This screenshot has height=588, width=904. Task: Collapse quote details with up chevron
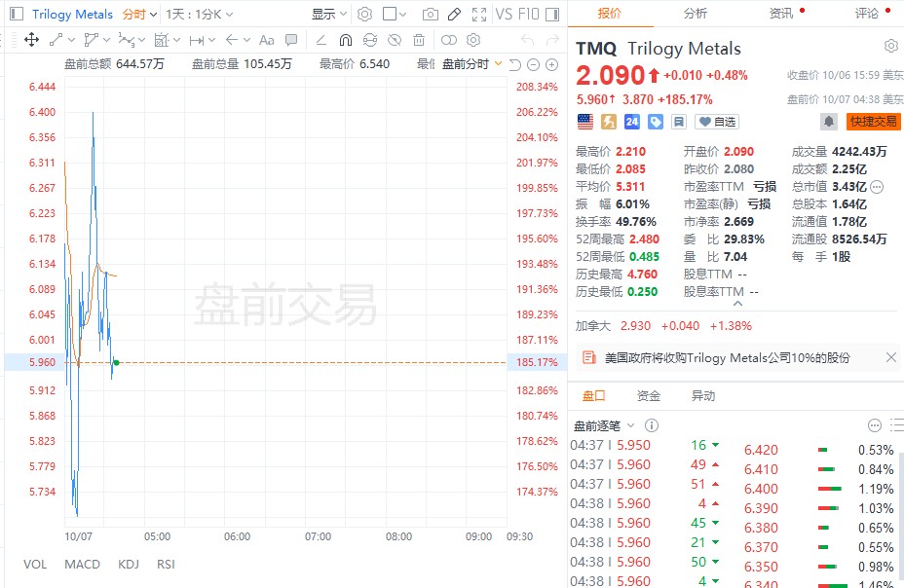click(737, 304)
